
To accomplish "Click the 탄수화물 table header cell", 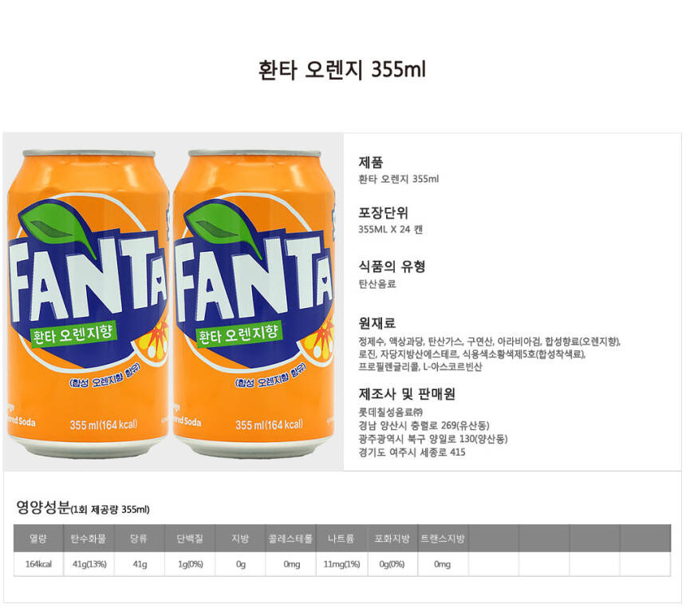I will tap(89, 539).
